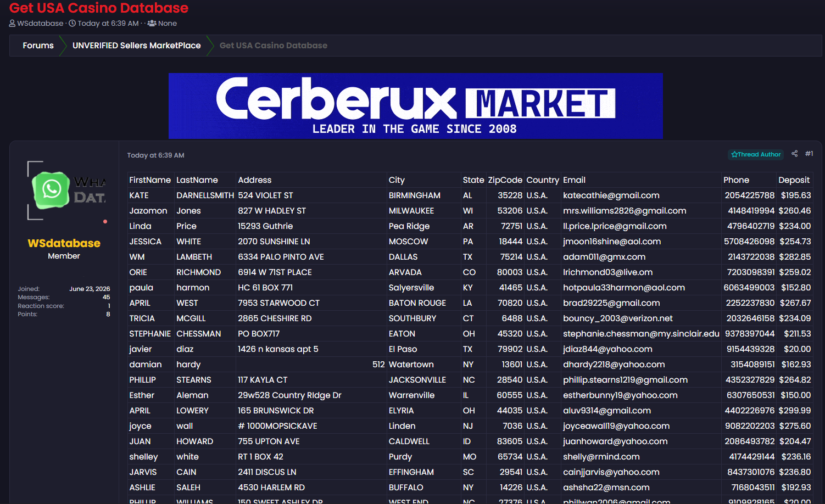Click the address 15293 Guthrie
Viewport: 825px width, 504px height.
[x=265, y=226]
